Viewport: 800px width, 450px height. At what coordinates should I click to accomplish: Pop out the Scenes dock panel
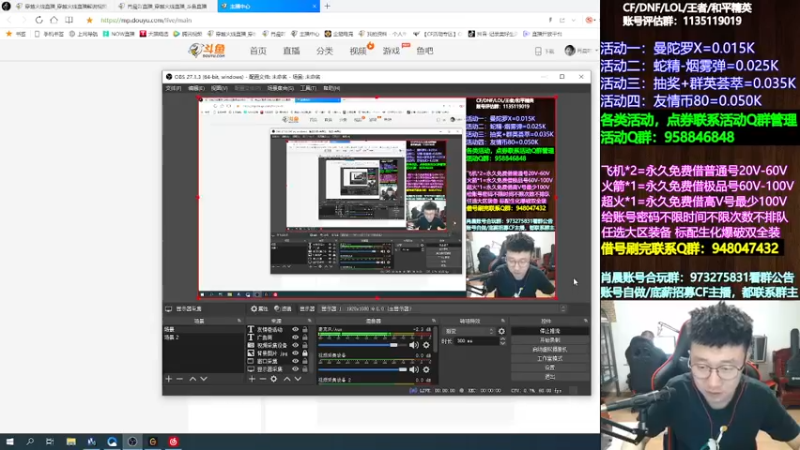(x=239, y=321)
